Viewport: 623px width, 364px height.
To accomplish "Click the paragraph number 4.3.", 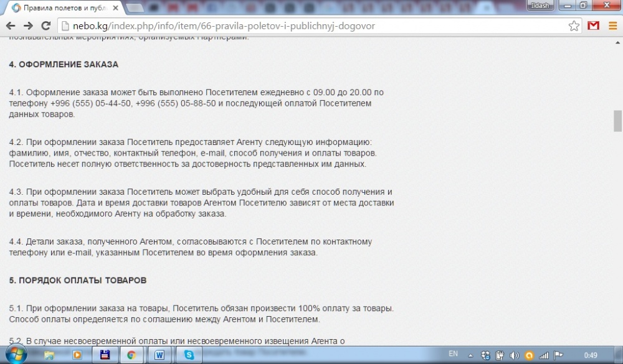I will (16, 192).
